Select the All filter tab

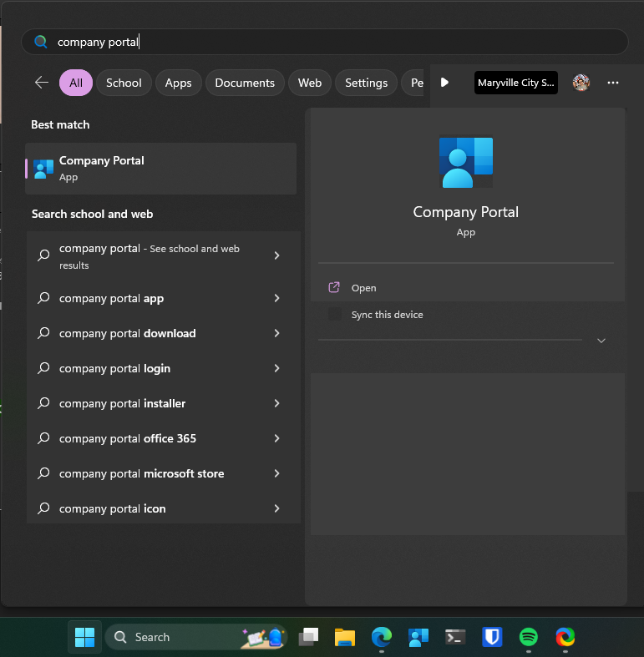pos(76,83)
